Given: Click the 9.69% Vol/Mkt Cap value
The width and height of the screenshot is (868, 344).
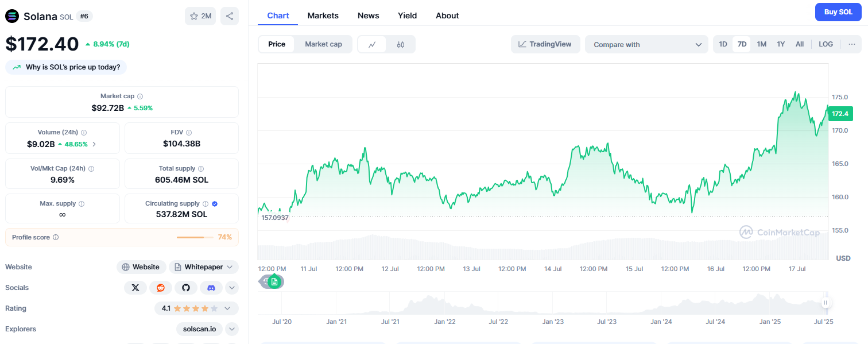Looking at the screenshot, I should (x=63, y=180).
